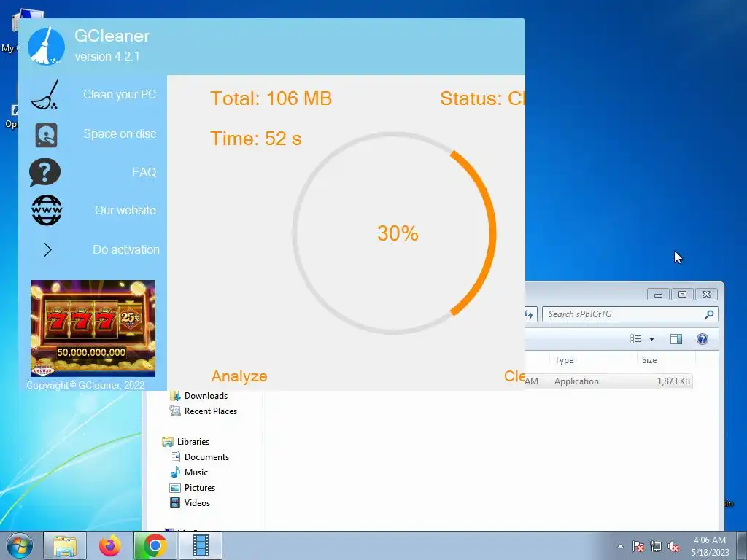Close the Explorer window
This screenshot has height=560, width=747.
point(706,295)
